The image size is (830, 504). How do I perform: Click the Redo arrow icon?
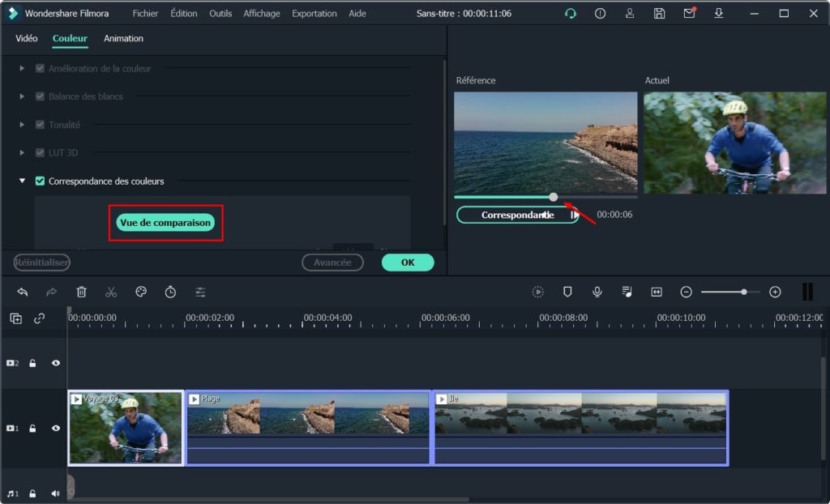(51, 292)
